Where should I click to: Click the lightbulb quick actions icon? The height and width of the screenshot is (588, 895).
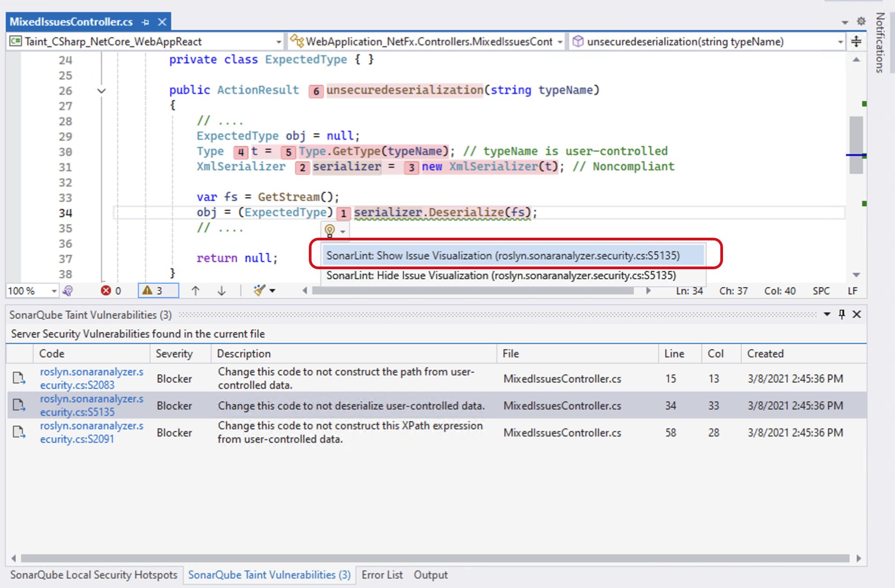tap(330, 231)
